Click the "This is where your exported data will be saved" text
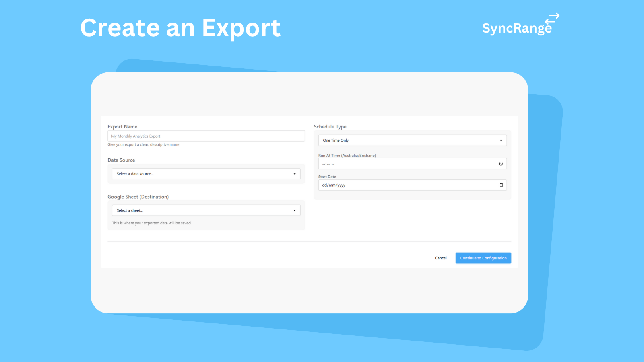Screen dimensions: 644x362 (151, 223)
